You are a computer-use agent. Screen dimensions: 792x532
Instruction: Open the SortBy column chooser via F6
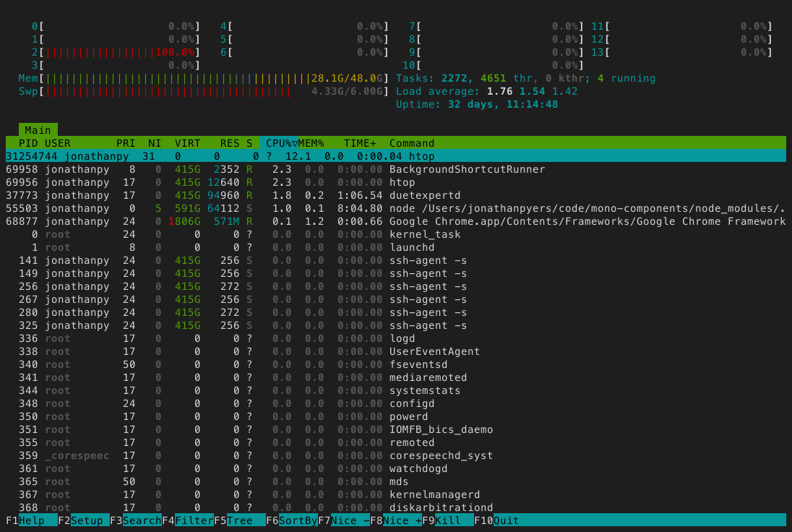tap(293, 520)
